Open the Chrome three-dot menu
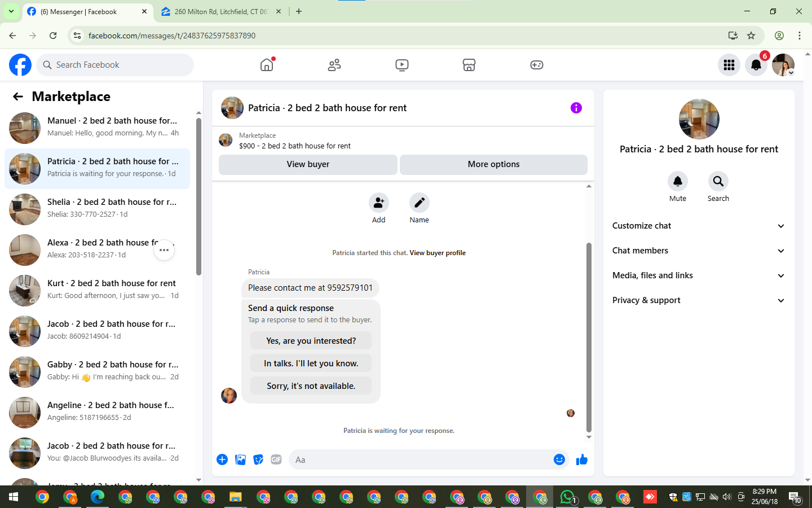 pos(800,36)
